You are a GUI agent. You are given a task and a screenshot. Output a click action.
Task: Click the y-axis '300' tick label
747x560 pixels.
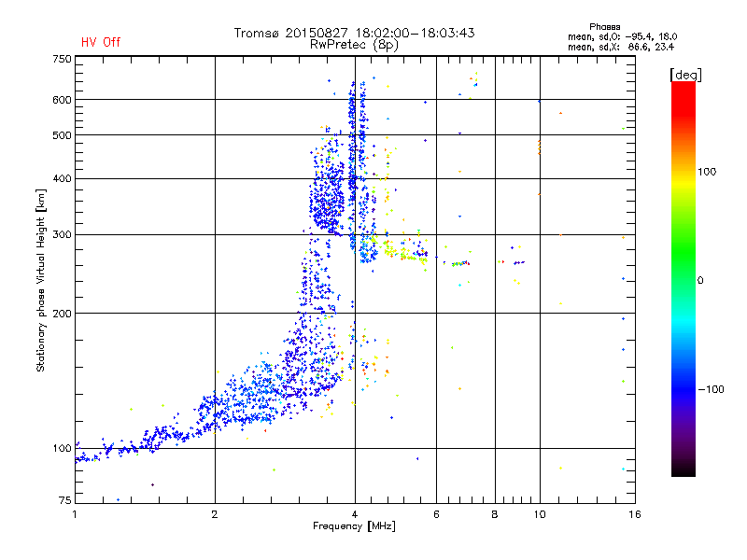click(62, 234)
